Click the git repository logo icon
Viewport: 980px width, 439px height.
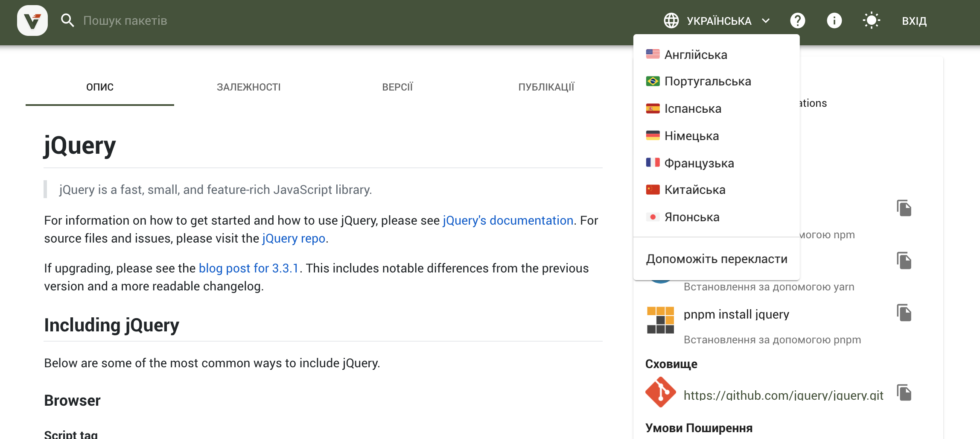click(x=660, y=392)
